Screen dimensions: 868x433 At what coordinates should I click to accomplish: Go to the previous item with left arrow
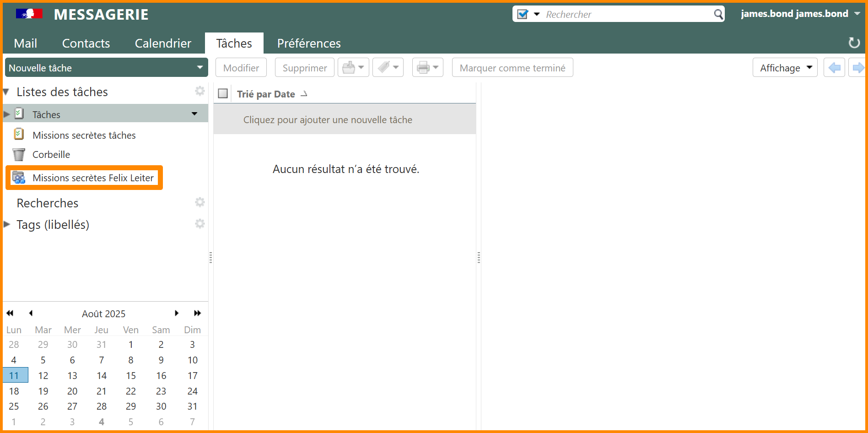(834, 68)
